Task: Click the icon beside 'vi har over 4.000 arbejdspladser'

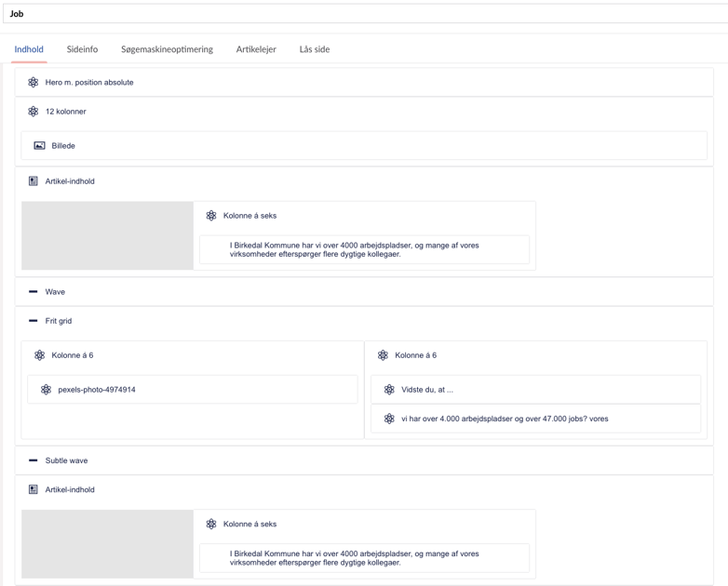Action: coord(389,419)
